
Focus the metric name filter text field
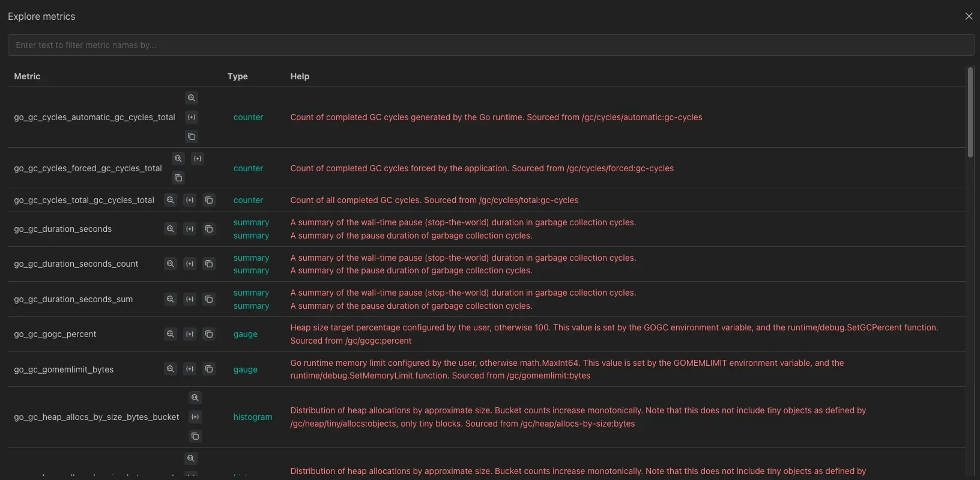coord(491,45)
